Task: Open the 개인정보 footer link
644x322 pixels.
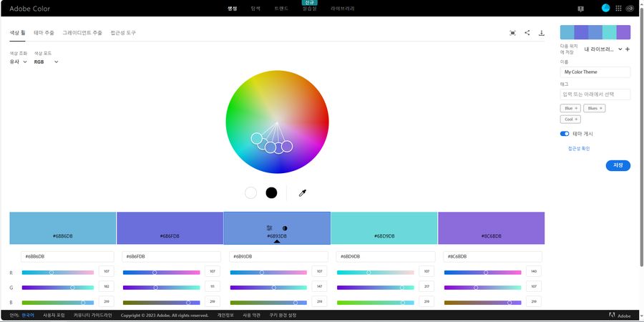Action: [225, 316]
